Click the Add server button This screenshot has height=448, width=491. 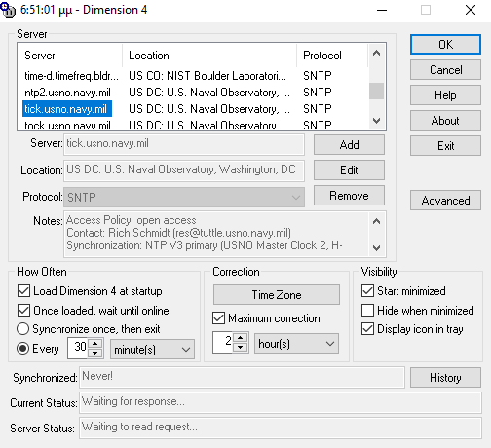coord(349,145)
